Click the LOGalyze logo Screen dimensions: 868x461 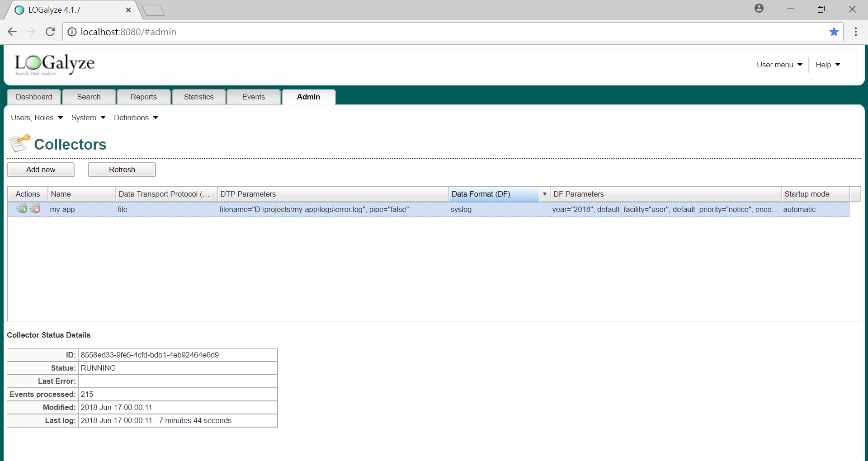tap(54, 65)
